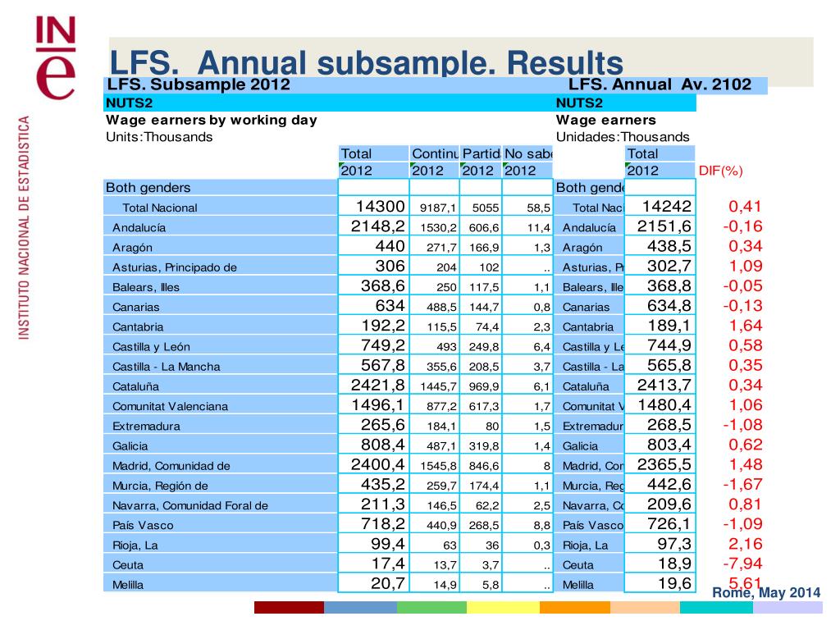
Task: Click Castilla - La Mancha annual total 565,8
Action: click(669, 365)
